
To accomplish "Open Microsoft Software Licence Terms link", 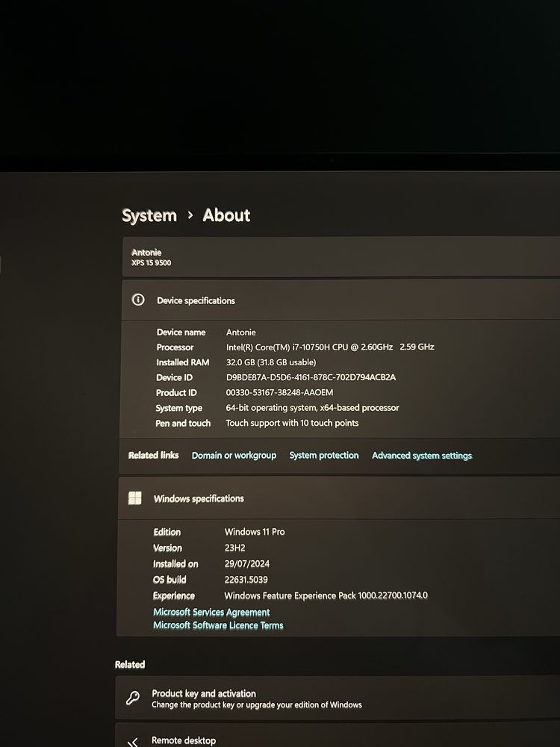I will tap(218, 625).
